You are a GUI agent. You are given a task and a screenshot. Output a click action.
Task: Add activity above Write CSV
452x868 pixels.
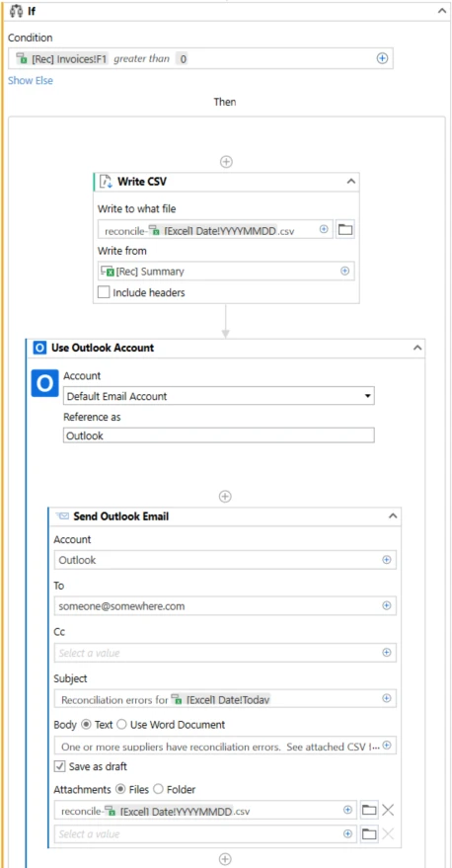[226, 162]
